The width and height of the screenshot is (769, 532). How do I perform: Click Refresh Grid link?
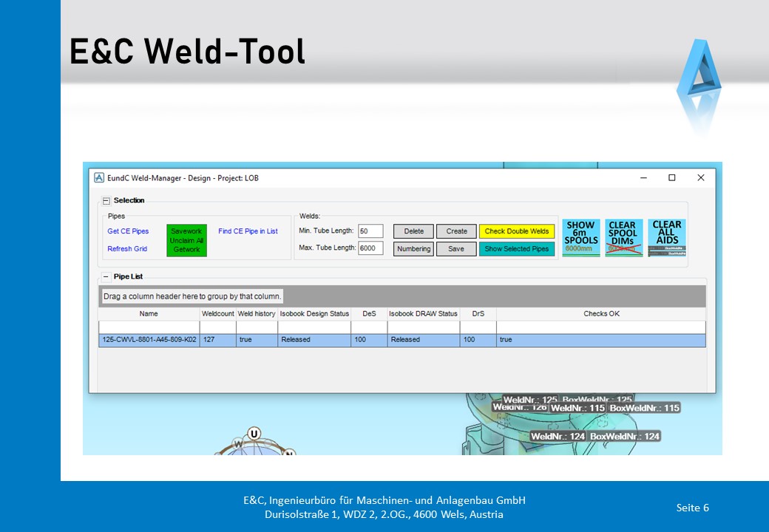click(127, 249)
